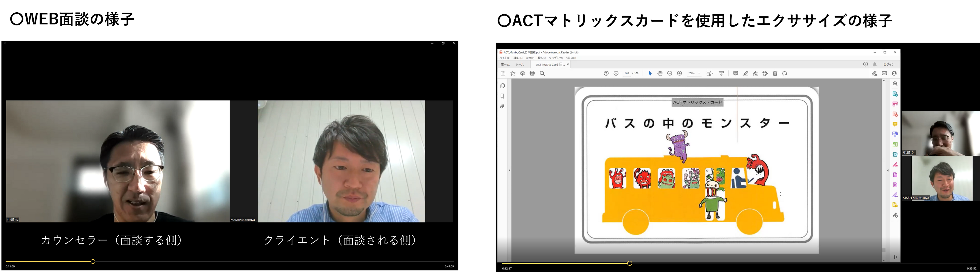Screen dimensions: 980x272
Task: Open the 表示(V) menu
Action: click(529, 58)
